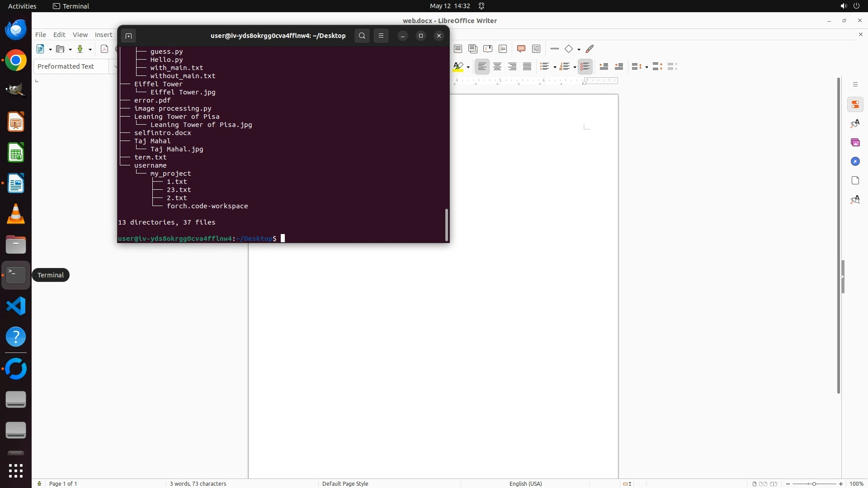Toggle Justified paragraph alignment
The height and width of the screenshot is (488, 868).
point(527,66)
